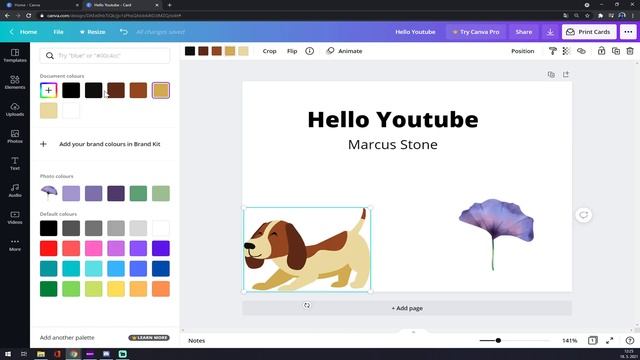The height and width of the screenshot is (360, 640).
Task: Click the black swatch in top toolbar
Action: coord(190,51)
